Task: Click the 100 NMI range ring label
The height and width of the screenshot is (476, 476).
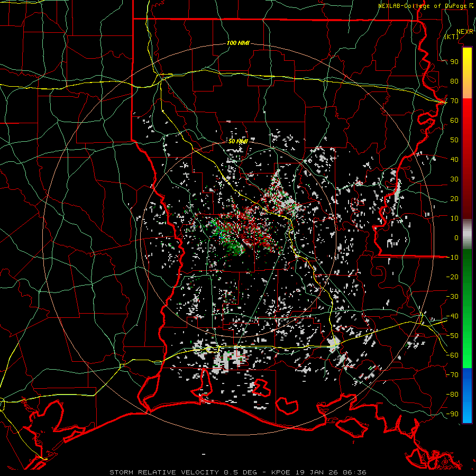Action: click(238, 43)
